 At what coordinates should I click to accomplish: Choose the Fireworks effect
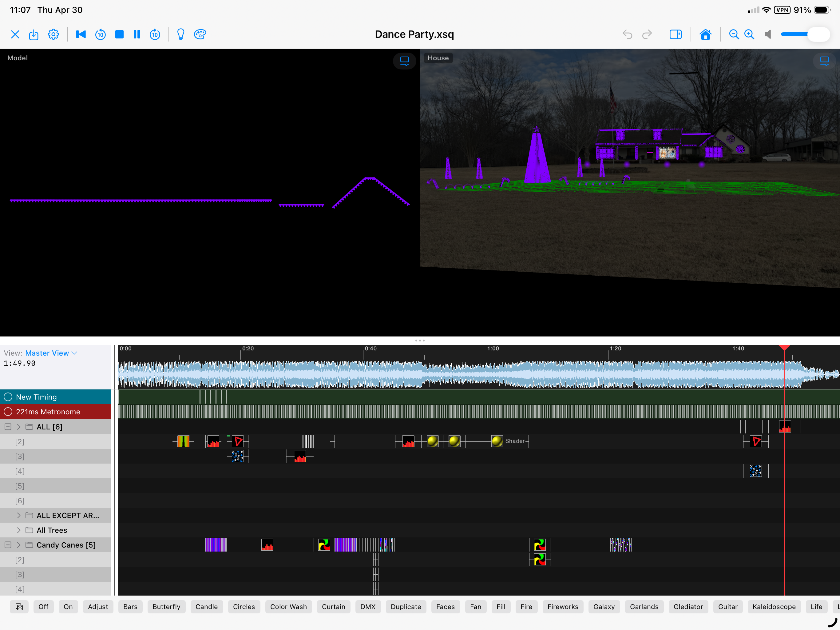[x=563, y=607]
